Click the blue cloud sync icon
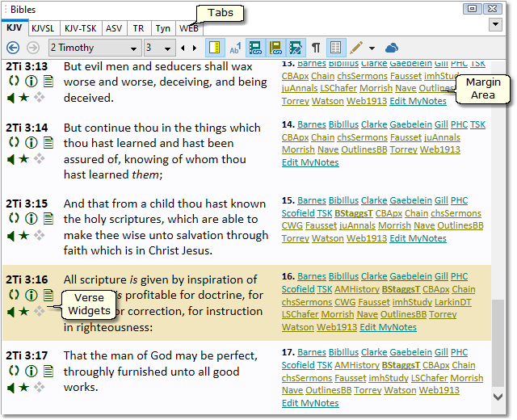This screenshot has width=517, height=420. [x=391, y=48]
